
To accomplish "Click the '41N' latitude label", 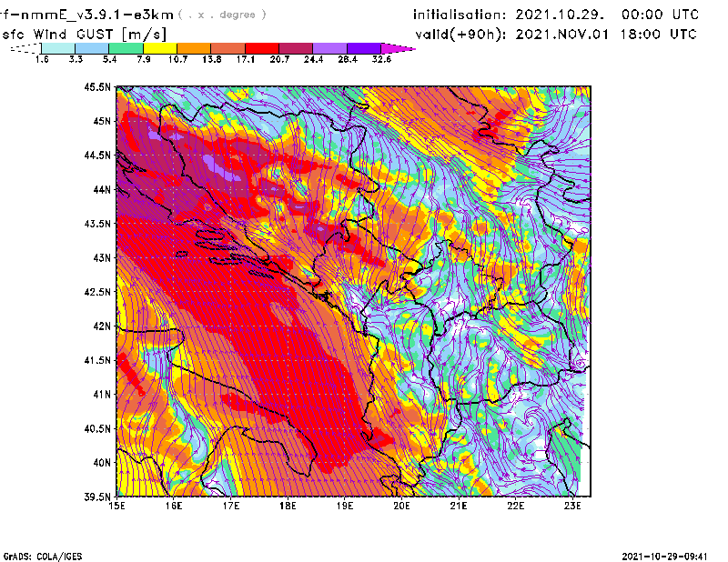I will pyautogui.click(x=102, y=395).
